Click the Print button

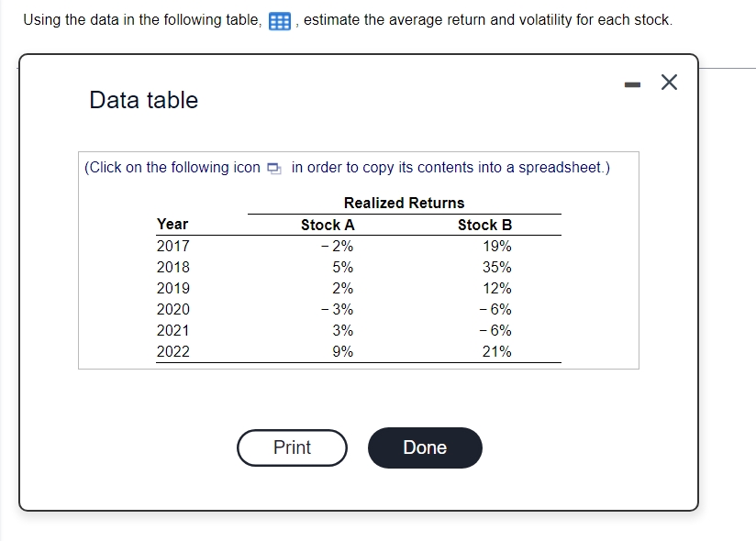click(x=292, y=447)
